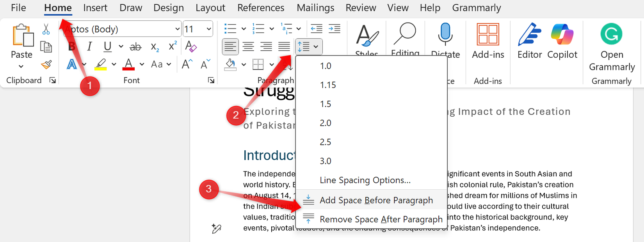Open Line Spacing Options dialog
Viewport: 644px width, 242px height.
point(371,180)
